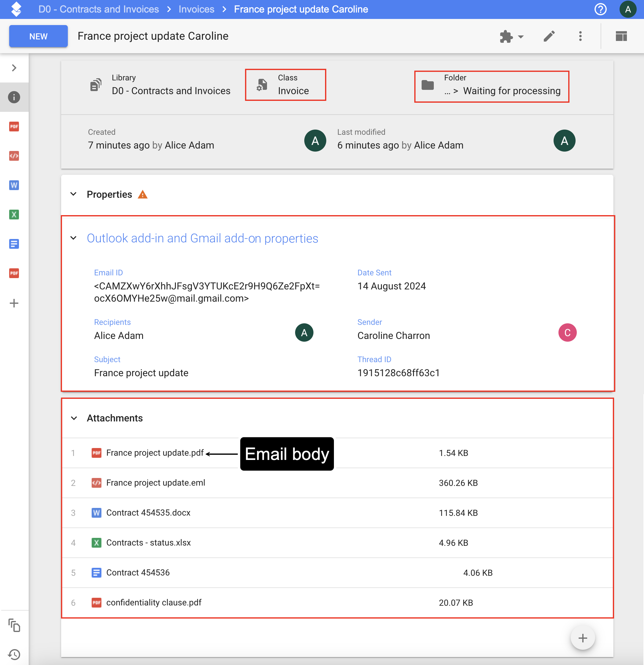Click the Excel icon on Contracts - status.xlsx row

tap(96, 542)
